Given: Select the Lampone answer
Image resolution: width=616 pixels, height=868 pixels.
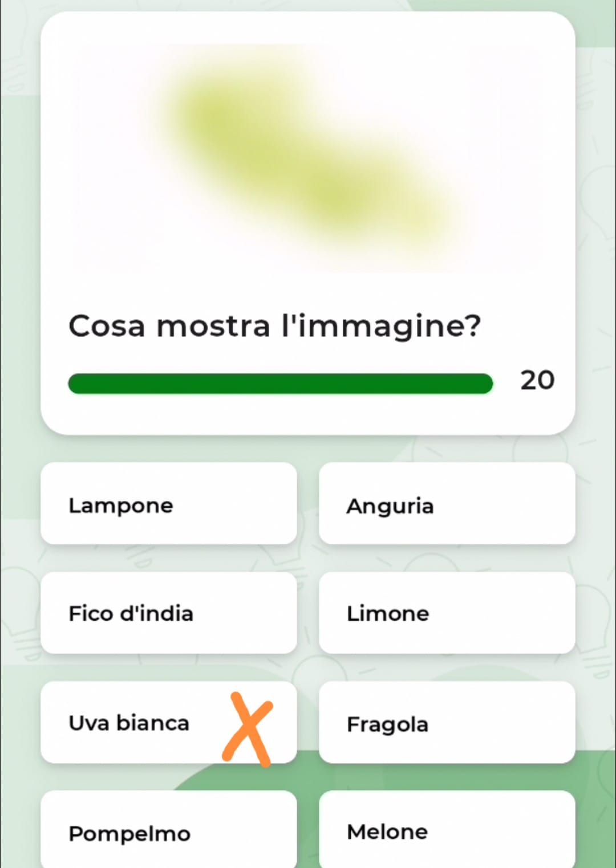Looking at the screenshot, I should (168, 504).
